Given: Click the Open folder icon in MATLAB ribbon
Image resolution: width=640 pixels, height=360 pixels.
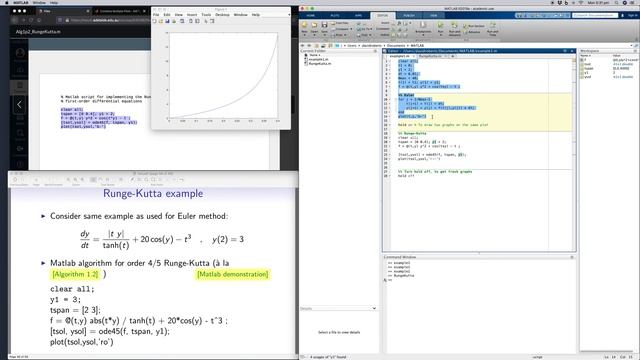Looking at the screenshot, I should [314, 25].
